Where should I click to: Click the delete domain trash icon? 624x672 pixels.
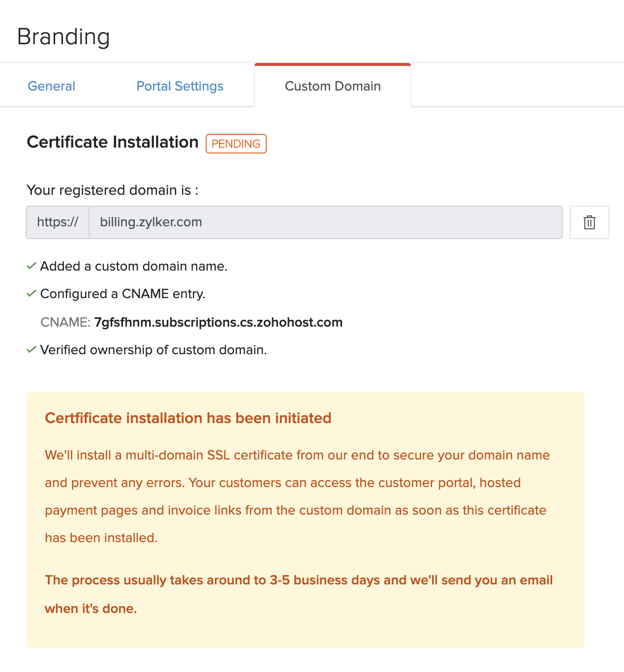(x=589, y=222)
